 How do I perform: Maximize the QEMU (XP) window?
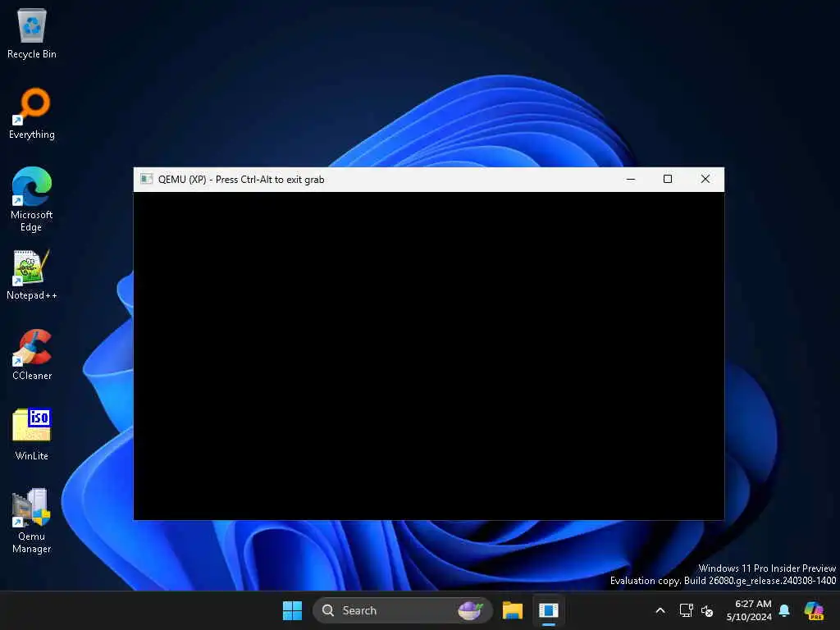[668, 179]
